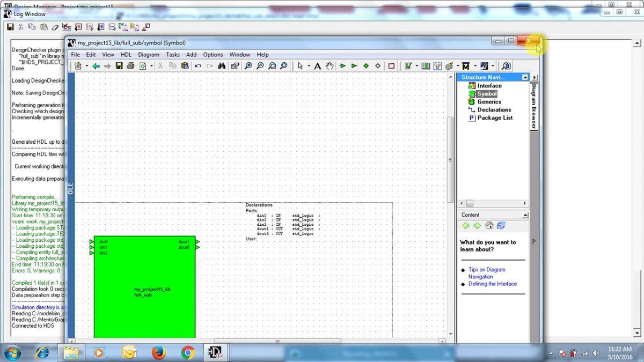Click the page setup toolbar icon
Screen dimensions: 644x362
click(x=143, y=66)
